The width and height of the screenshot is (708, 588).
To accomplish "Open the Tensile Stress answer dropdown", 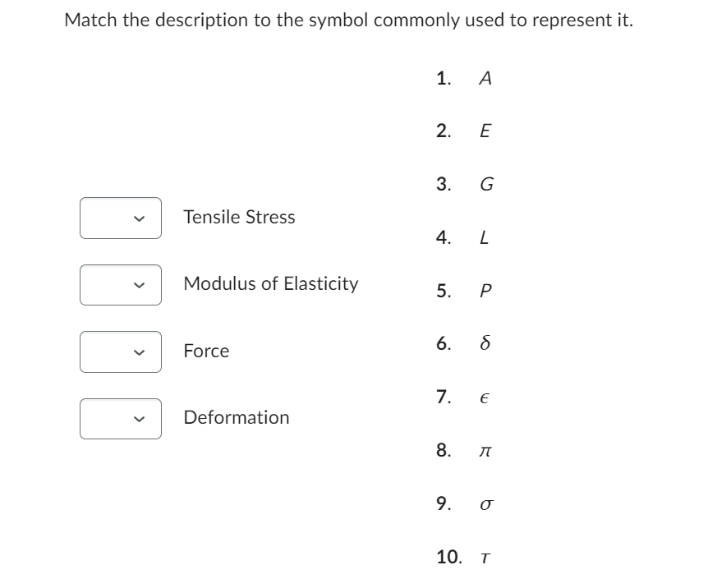I will coord(120,218).
